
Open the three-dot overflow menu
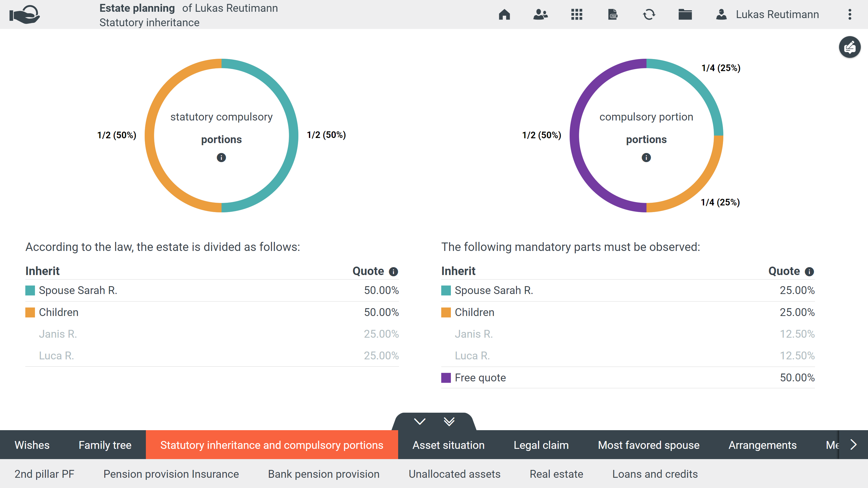click(x=850, y=14)
